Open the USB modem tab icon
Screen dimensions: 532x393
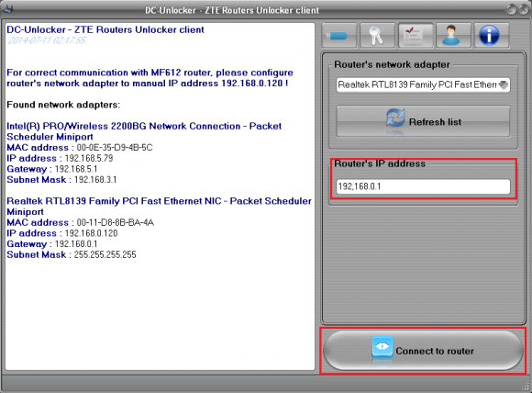339,35
